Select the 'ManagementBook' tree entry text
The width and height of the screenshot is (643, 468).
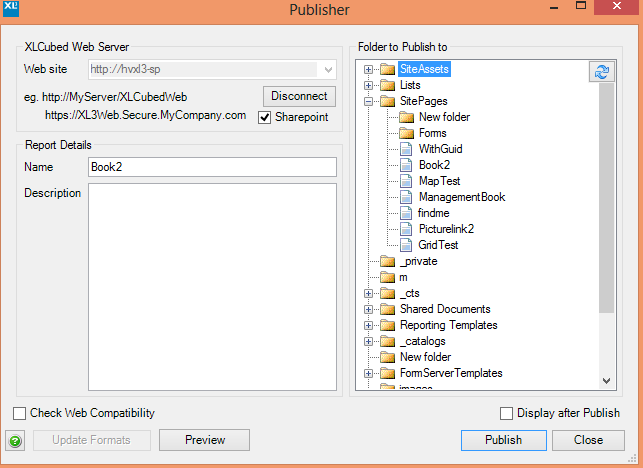(462, 197)
